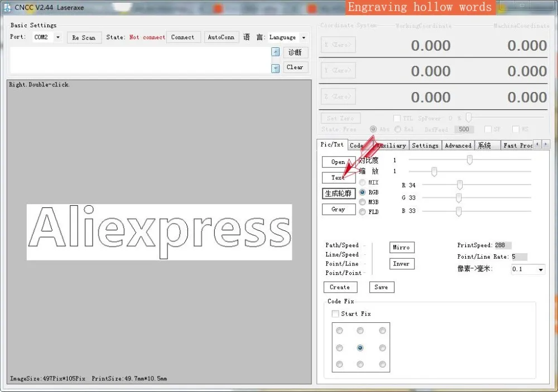This screenshot has height=392, width=558.
Task: Click the PrintSpeed value field
Action: coord(503,245)
